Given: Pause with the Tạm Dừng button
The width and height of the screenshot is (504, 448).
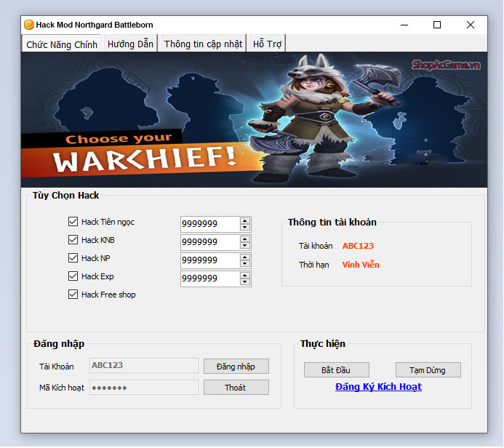Looking at the screenshot, I should (x=428, y=370).
